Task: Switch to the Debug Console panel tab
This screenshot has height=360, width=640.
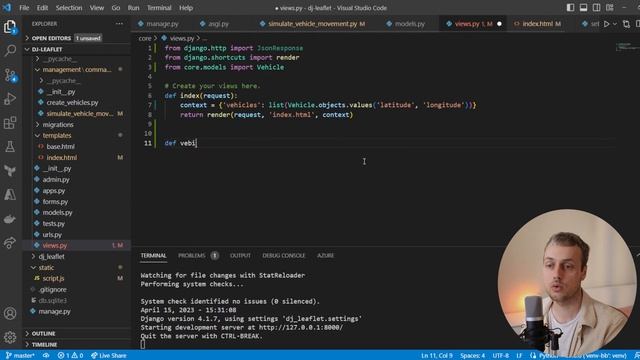Action: [284, 256]
